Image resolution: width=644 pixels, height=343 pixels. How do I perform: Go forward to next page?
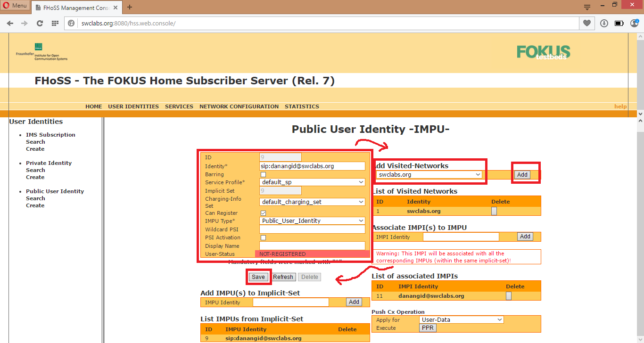(x=25, y=23)
